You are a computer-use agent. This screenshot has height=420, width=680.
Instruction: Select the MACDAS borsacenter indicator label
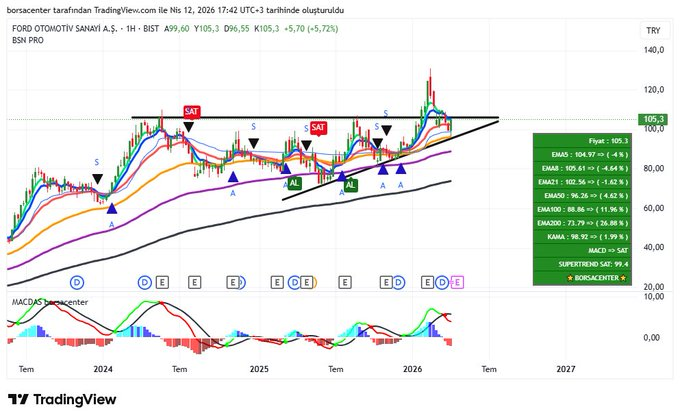pyautogui.click(x=50, y=302)
